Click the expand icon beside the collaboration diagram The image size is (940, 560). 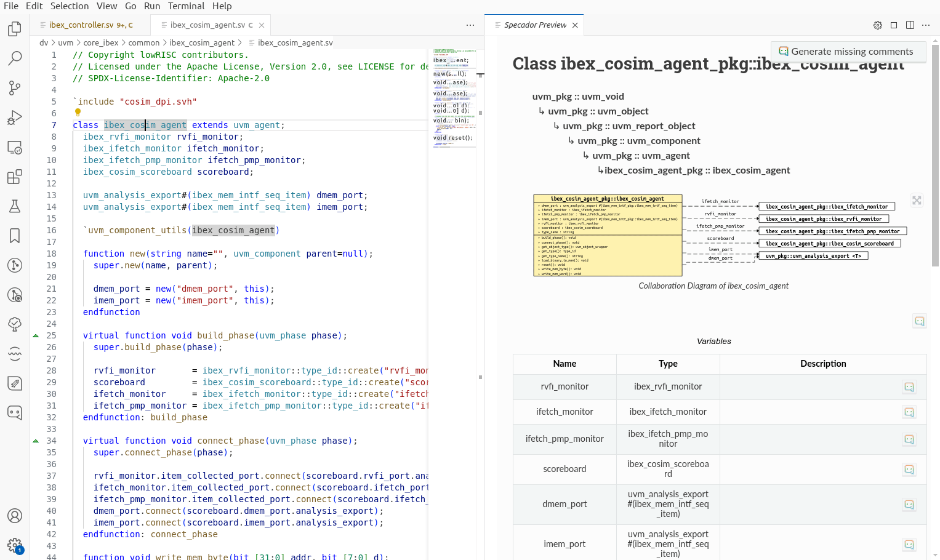pos(917,200)
